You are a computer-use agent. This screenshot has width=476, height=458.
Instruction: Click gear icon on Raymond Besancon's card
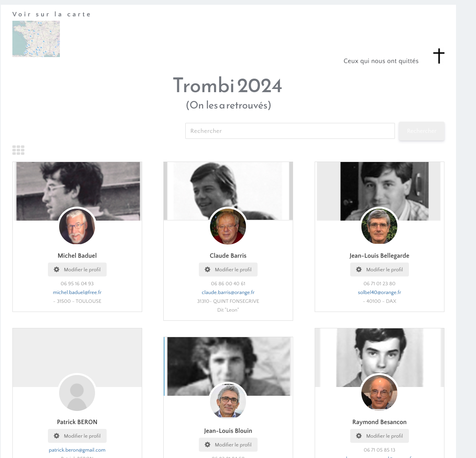coord(359,436)
